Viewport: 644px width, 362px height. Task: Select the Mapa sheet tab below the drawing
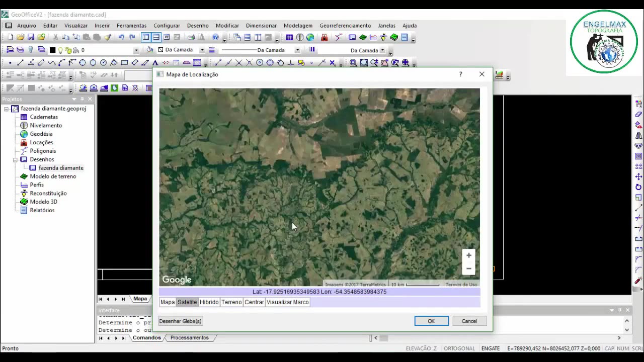(x=140, y=299)
